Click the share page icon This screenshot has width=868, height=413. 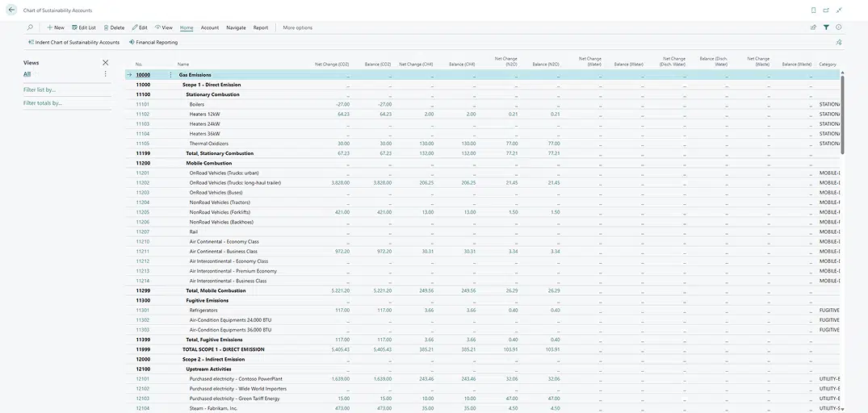click(x=813, y=27)
